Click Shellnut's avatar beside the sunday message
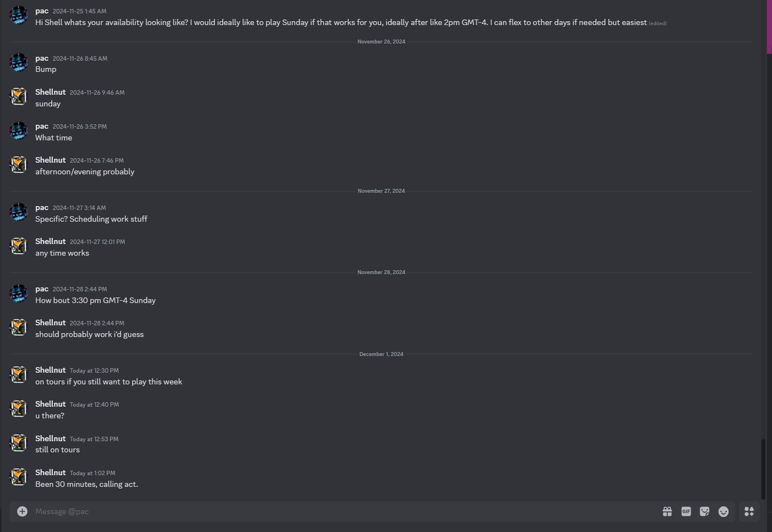The width and height of the screenshot is (772, 532). tap(19, 96)
